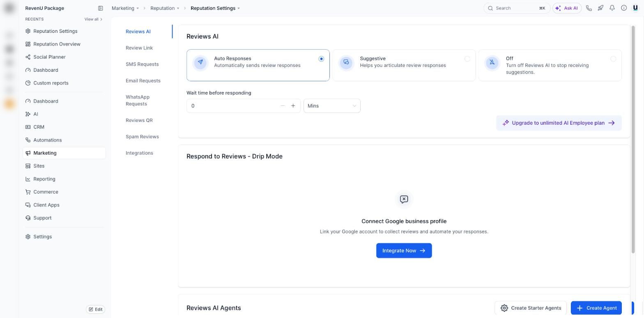Viewport: 644px width, 318px height.
Task: Click the AI icon in sidebar
Action: coord(28,114)
